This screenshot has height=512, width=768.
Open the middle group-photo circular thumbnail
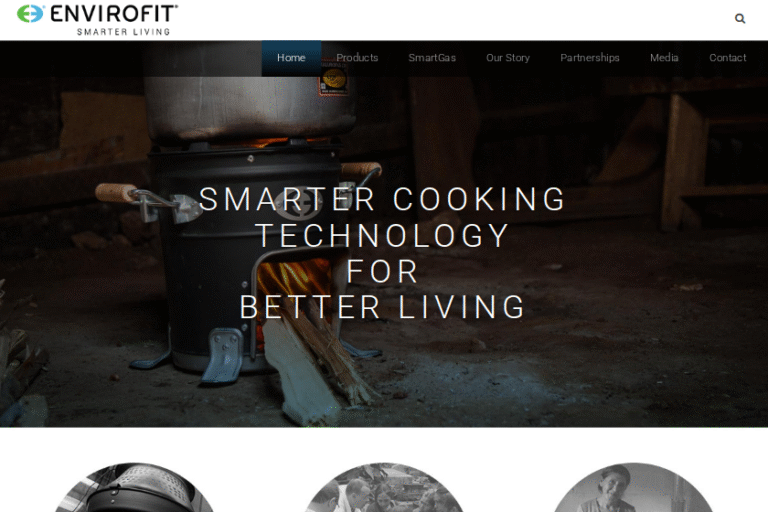(384, 488)
